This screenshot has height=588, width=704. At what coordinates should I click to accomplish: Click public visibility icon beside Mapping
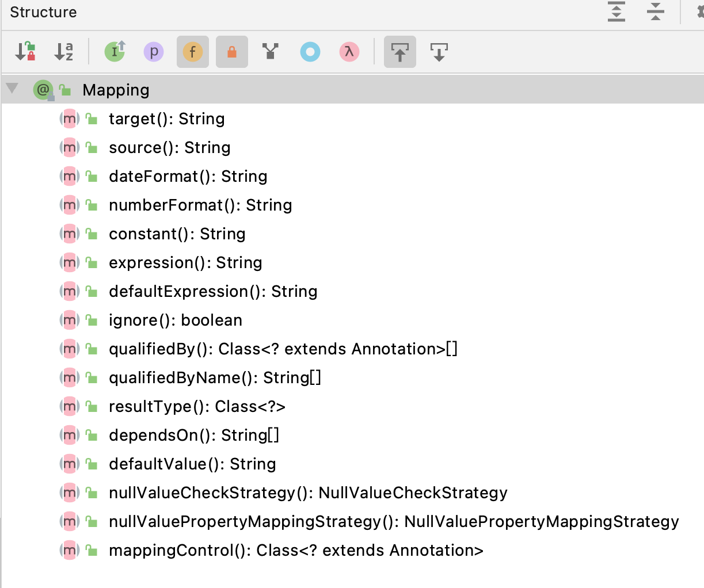tap(65, 90)
